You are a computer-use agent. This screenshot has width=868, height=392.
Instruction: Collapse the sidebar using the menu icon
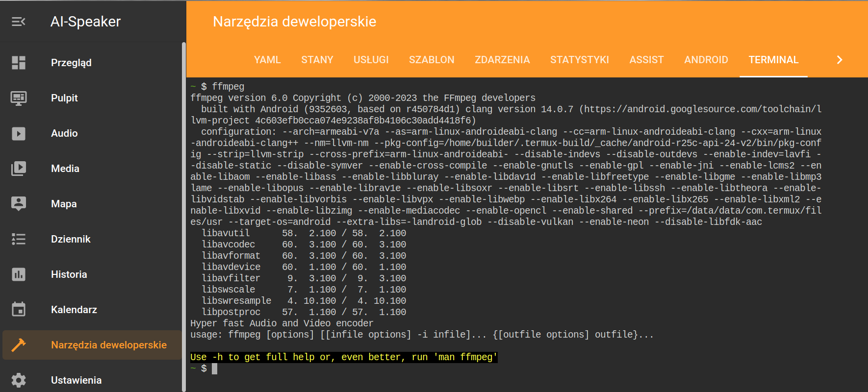[19, 22]
